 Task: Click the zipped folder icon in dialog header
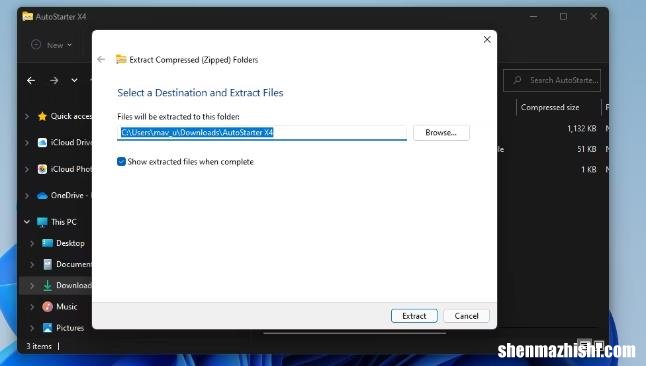121,59
